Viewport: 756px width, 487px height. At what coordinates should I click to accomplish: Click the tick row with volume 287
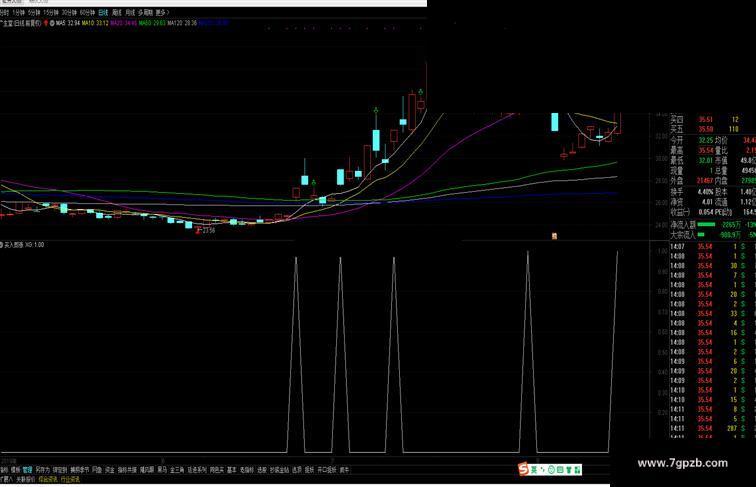click(x=713, y=428)
